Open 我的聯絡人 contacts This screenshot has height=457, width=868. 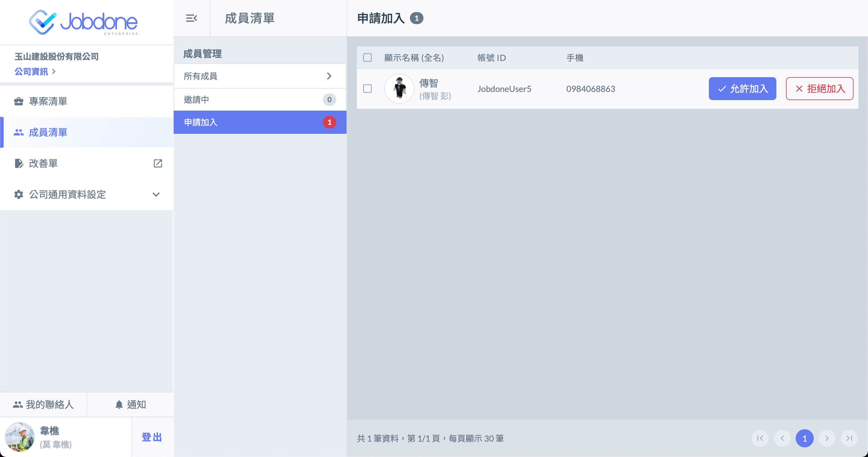tap(43, 405)
